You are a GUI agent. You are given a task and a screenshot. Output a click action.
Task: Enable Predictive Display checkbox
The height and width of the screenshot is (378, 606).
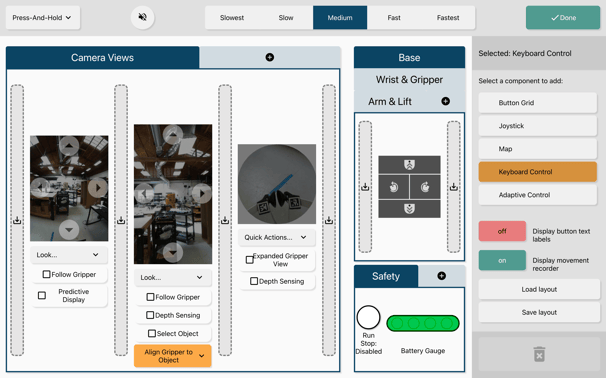[x=42, y=295]
